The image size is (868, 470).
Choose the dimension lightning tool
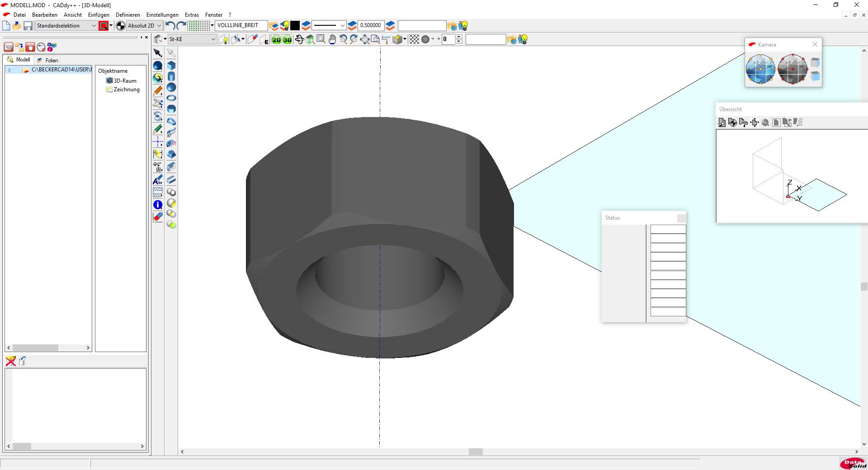point(158,154)
